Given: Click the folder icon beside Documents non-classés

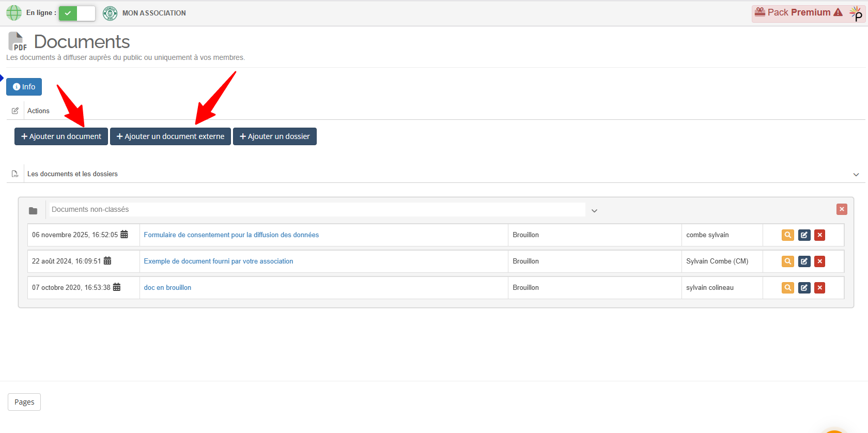Looking at the screenshot, I should click(x=33, y=210).
